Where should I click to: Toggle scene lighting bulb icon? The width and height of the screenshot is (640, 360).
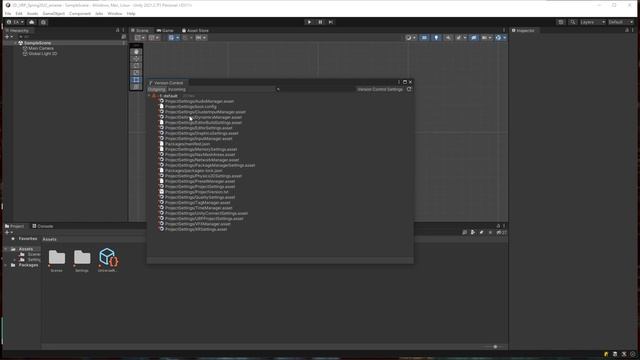[436, 38]
